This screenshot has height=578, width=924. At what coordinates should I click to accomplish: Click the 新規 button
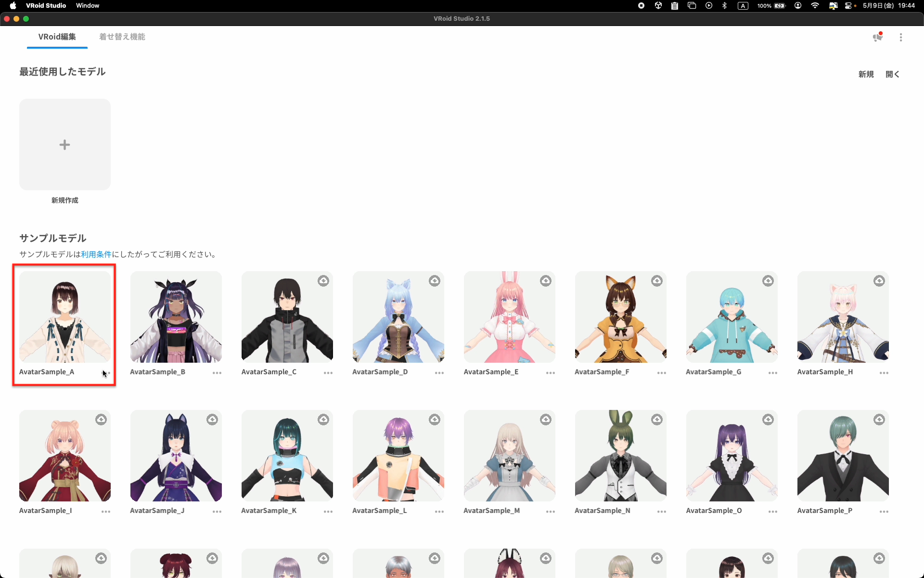point(866,74)
